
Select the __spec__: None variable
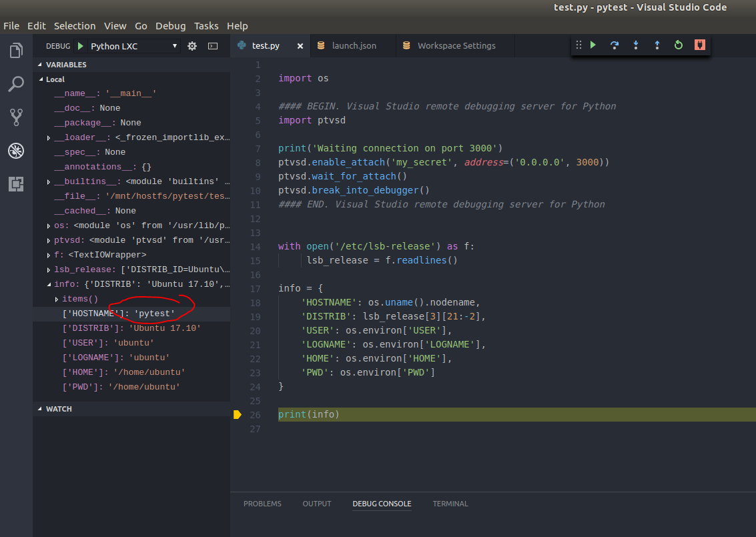[x=131, y=152]
